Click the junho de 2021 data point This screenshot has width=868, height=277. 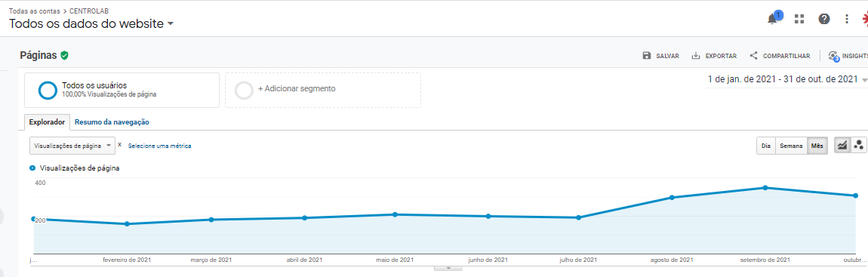(x=488, y=216)
